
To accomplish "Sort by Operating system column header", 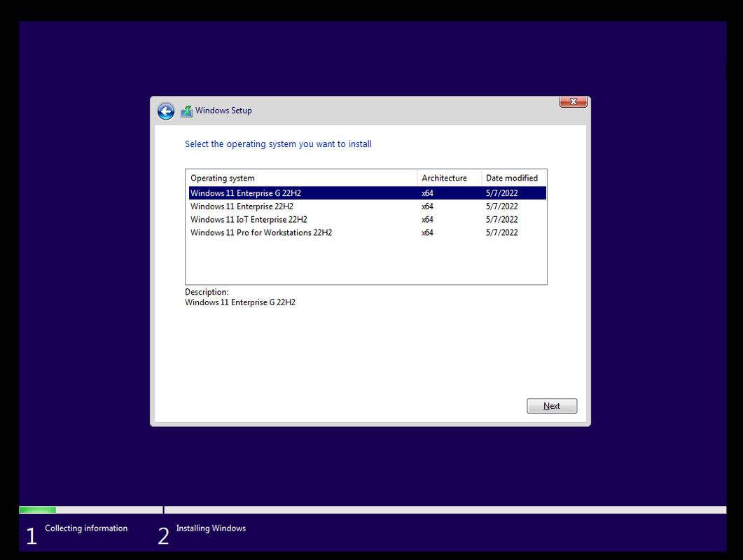I will (301, 178).
